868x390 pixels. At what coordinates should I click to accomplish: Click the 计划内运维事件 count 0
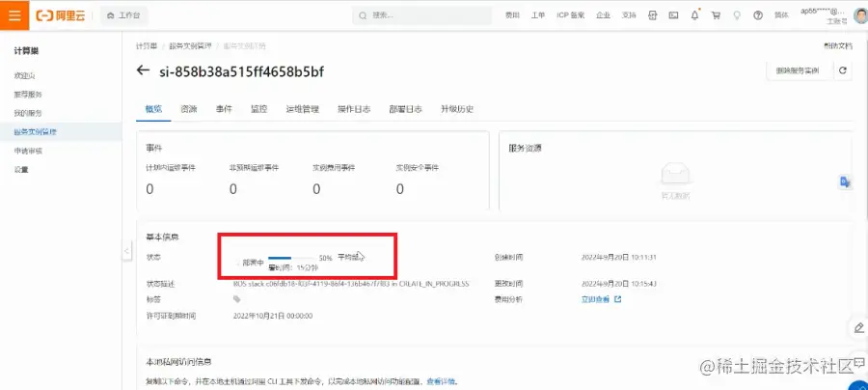pos(149,189)
